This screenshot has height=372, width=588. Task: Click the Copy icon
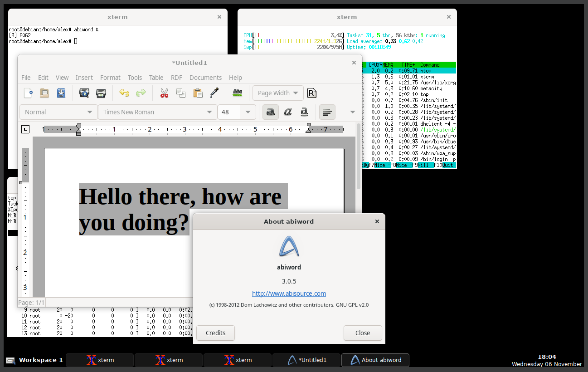[181, 93]
